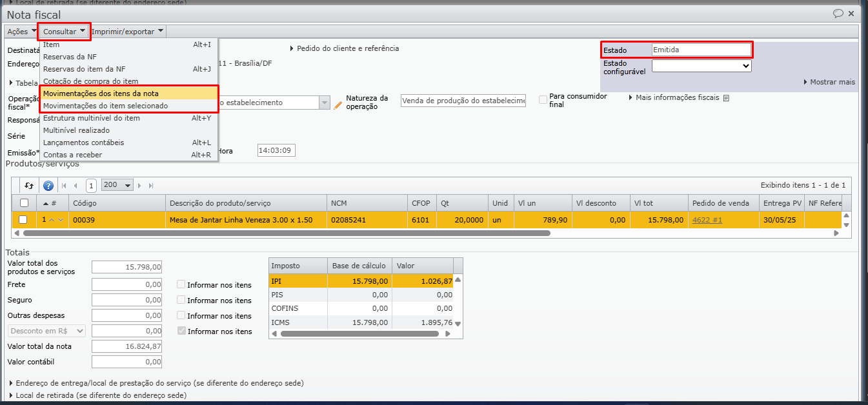The image size is (868, 405).
Task: Expand Local de retirada section
Action: point(97,395)
